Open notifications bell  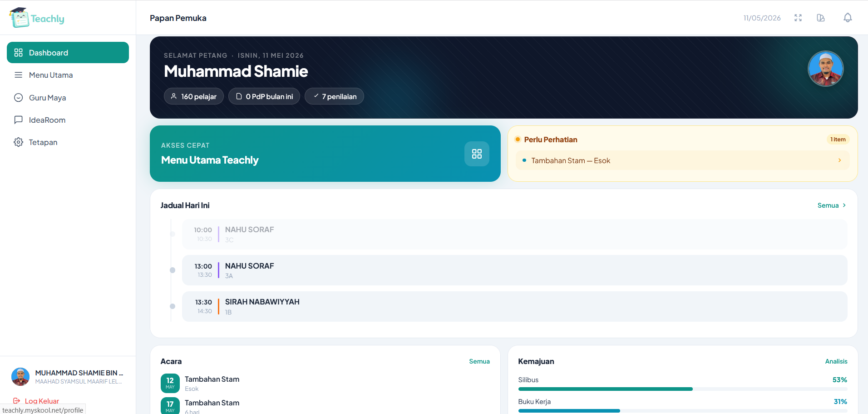[848, 18]
